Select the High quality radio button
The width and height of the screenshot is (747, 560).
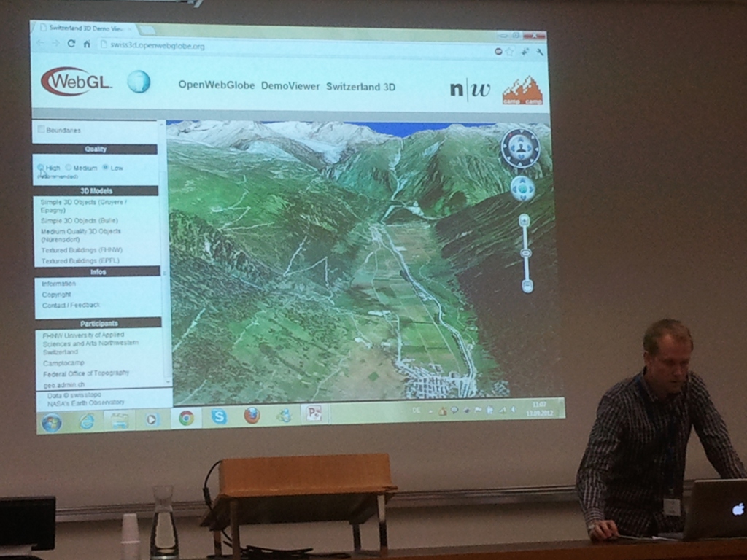41,167
